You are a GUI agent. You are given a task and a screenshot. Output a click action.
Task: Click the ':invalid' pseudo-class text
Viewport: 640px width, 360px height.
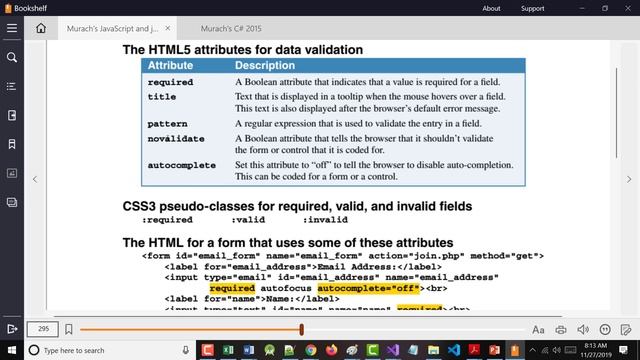325,220
